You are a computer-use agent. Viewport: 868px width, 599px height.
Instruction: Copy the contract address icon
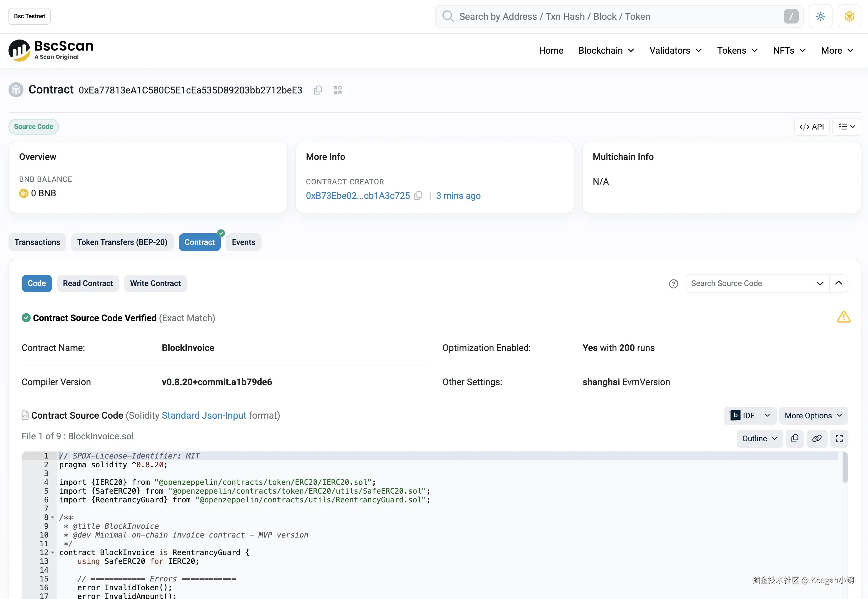(x=318, y=90)
